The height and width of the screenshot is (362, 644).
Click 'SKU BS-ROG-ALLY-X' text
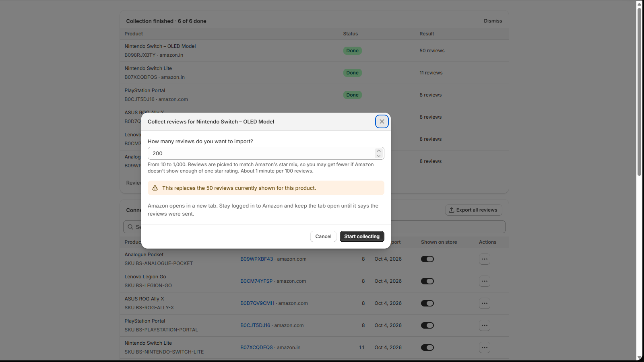[x=149, y=308]
